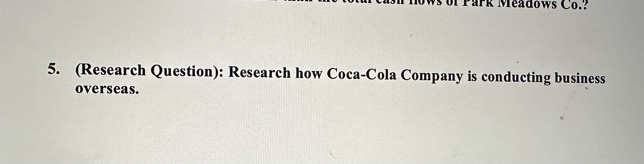Click "Co." on the top line
This screenshot has width=644, height=164.
(571, 5)
